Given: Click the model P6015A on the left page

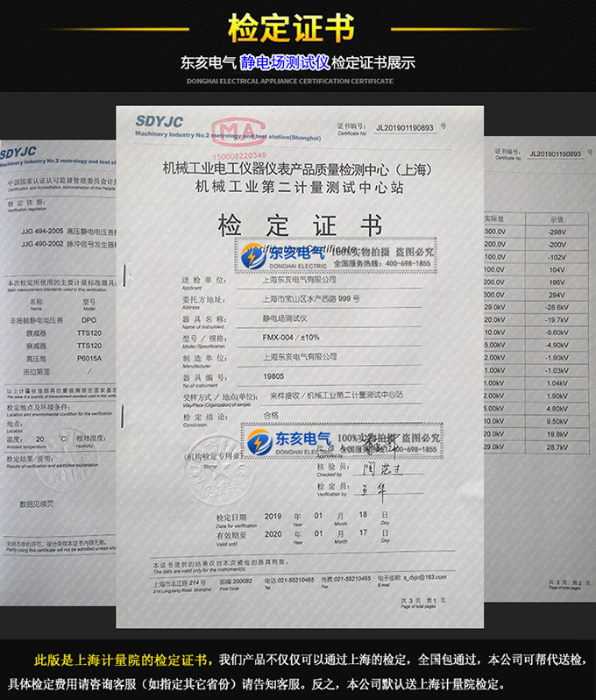Looking at the screenshot, I should tap(89, 358).
